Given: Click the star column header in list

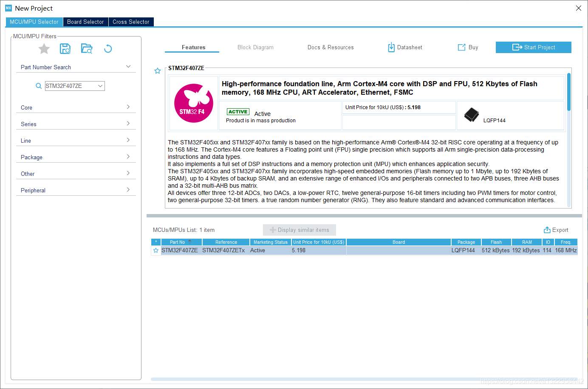Looking at the screenshot, I should click(156, 242).
